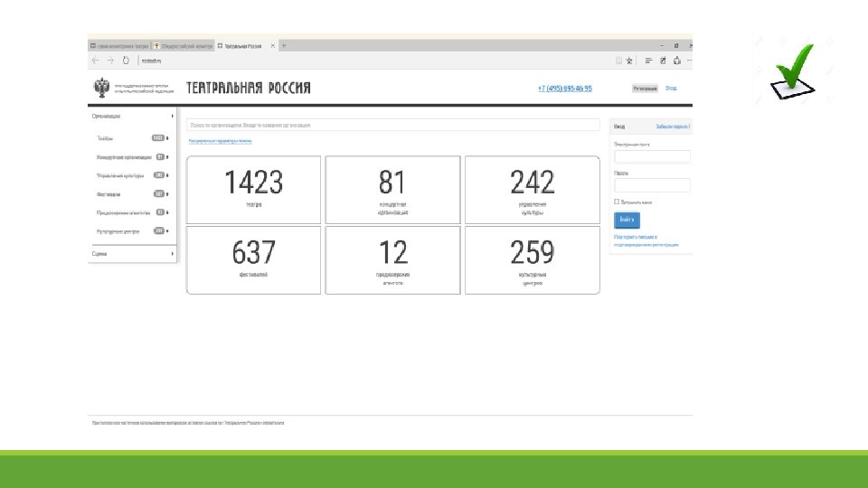Open the 259 культурных центров tile

[533, 260]
